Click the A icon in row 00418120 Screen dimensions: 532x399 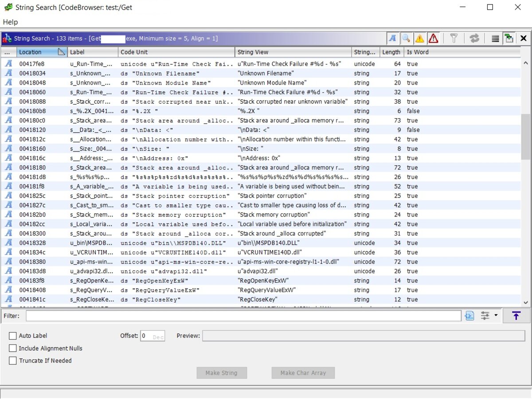8,130
